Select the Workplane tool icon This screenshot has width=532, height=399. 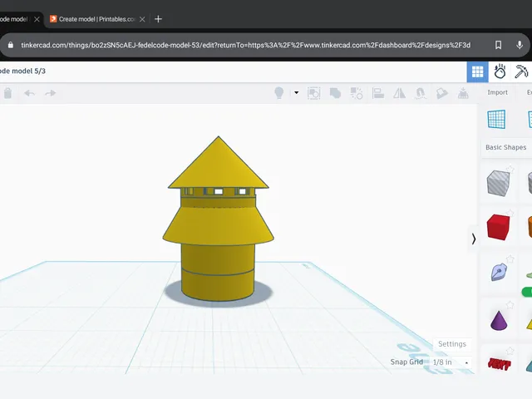(x=496, y=120)
